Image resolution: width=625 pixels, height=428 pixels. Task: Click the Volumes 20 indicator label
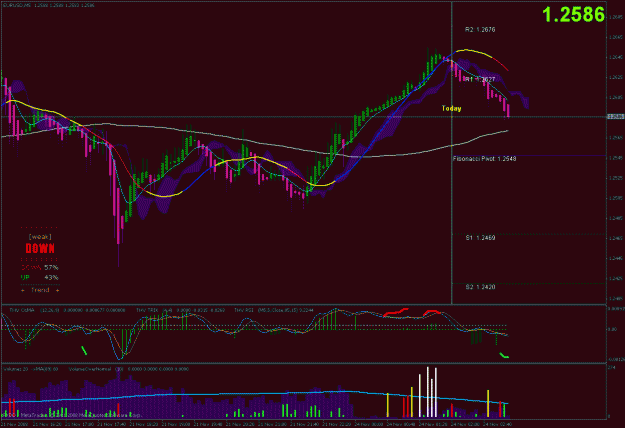click(16, 369)
